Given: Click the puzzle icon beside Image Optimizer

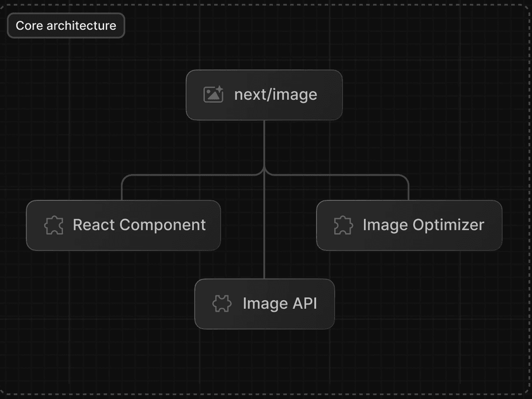Looking at the screenshot, I should 343,225.
